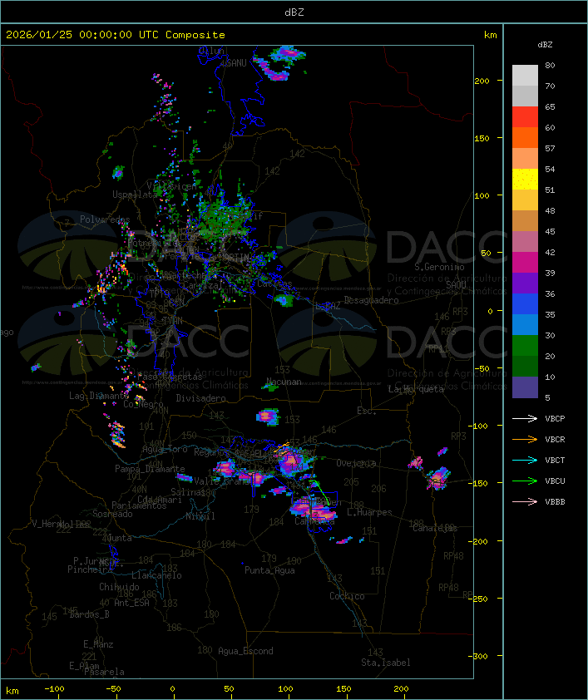588x700 pixels.
Task: Select the Punta_Agua location label
Action: (x=271, y=570)
